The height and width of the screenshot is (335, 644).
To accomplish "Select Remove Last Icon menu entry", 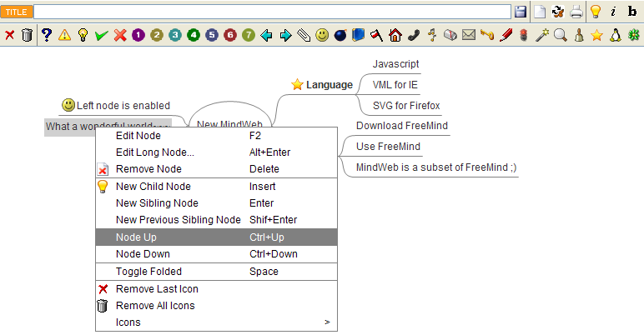I will pos(216,289).
